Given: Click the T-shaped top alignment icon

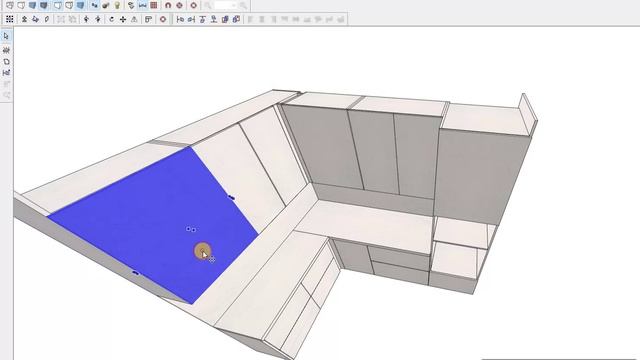Looking at the screenshot, I should 202,19.
